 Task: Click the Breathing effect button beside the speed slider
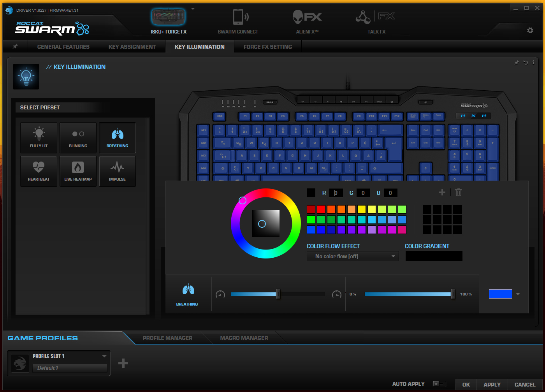point(187,295)
